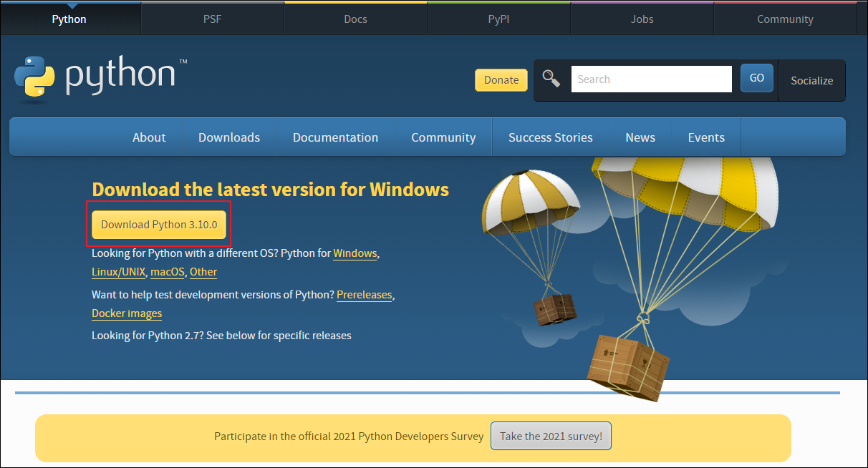Image resolution: width=868 pixels, height=468 pixels.
Task: Click Take the 2021 survey! button
Action: [x=551, y=436]
